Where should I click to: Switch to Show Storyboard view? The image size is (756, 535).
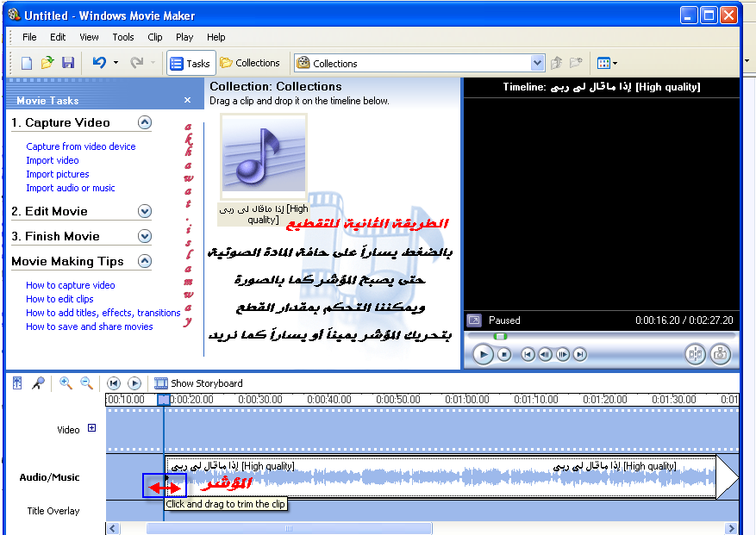point(198,383)
